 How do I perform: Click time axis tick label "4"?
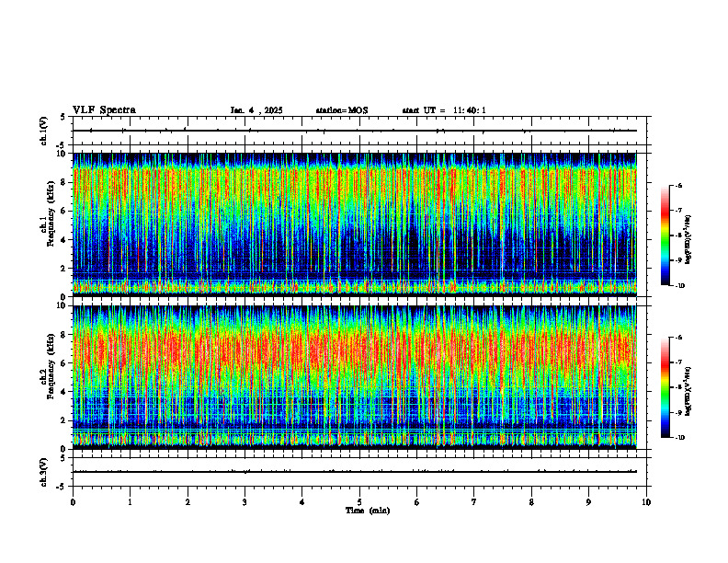(302, 502)
